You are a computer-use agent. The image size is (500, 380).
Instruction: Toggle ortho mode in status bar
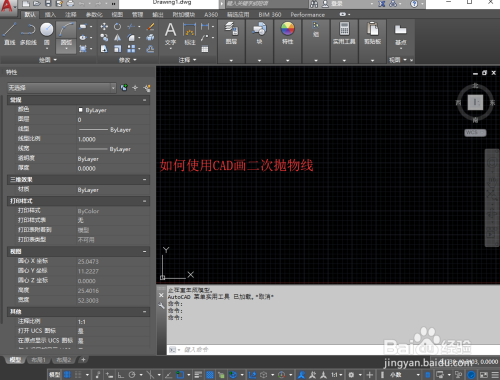pos(121,375)
